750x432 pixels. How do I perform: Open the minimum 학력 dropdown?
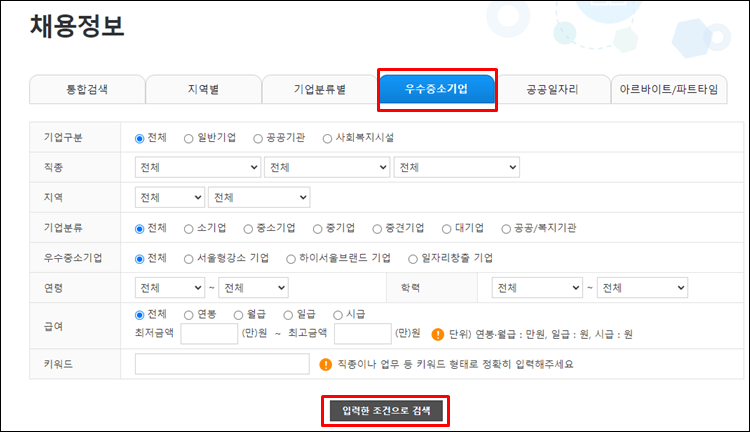pos(536,288)
